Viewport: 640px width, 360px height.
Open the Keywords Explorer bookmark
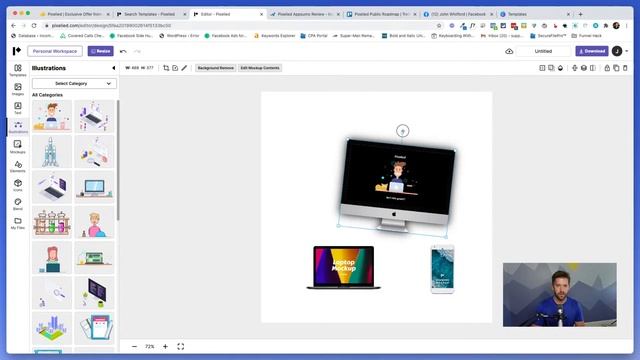(x=274, y=36)
